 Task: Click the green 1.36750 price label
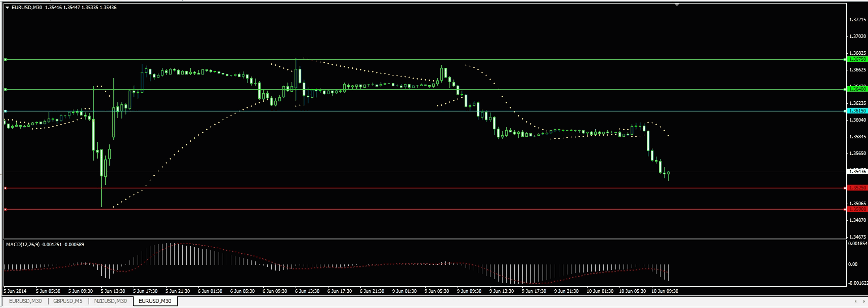pos(857,59)
